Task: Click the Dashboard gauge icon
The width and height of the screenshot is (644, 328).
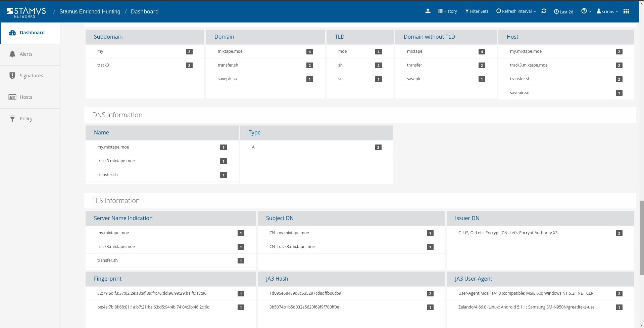Action: [12, 33]
